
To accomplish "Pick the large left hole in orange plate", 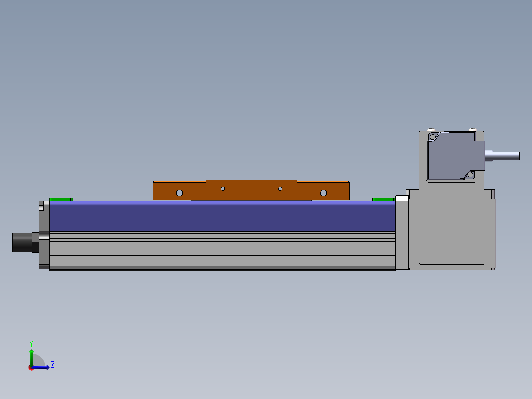I will tap(180, 193).
